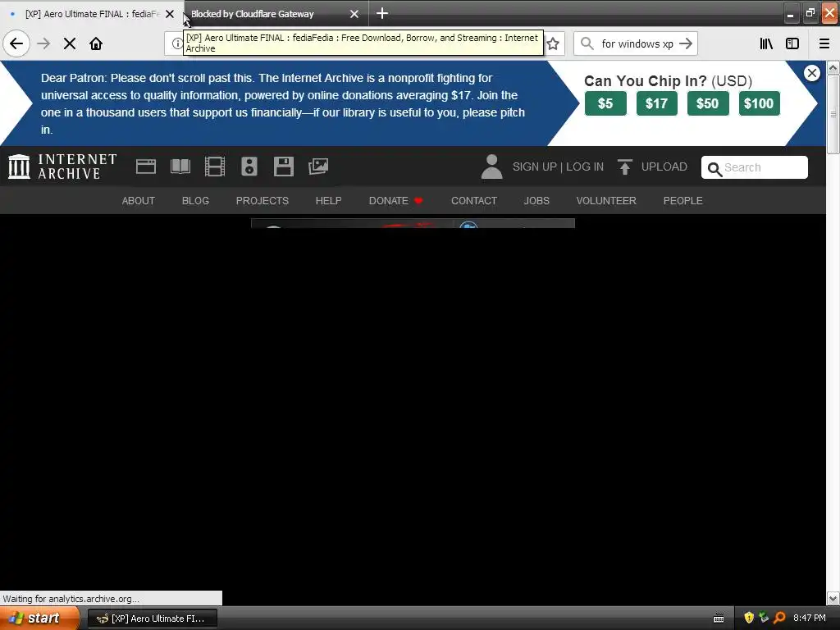Click the keyboard icon in the taskbar
This screenshot has height=630, width=840.
[x=719, y=619]
